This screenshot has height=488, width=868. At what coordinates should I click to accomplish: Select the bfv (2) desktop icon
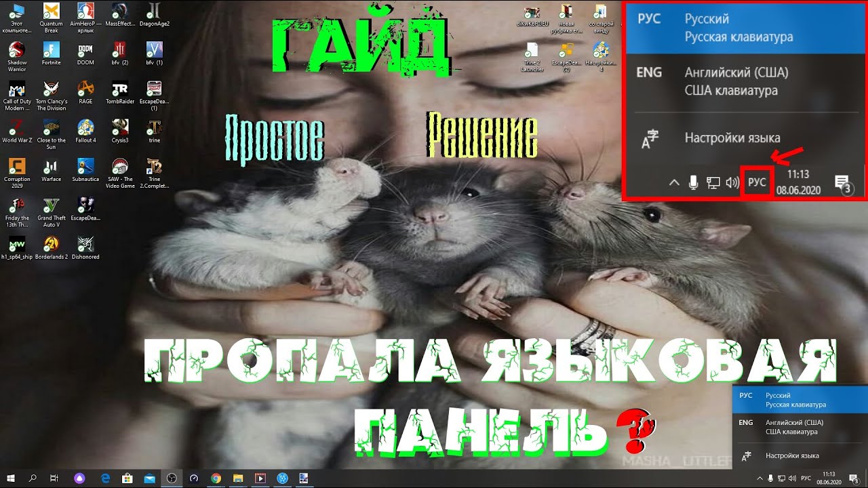click(120, 54)
